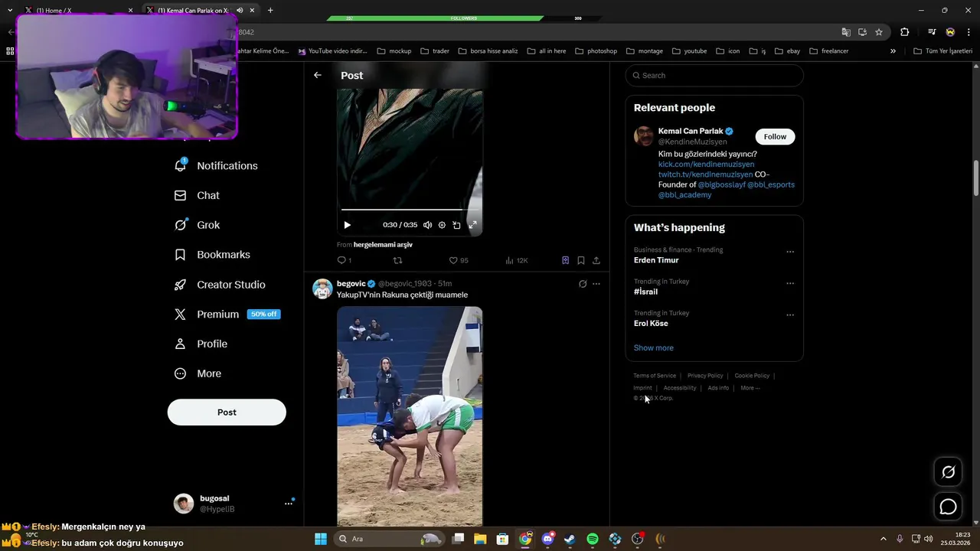Open tab search dropdown arrow
The width and height of the screenshot is (980, 551).
(10, 11)
